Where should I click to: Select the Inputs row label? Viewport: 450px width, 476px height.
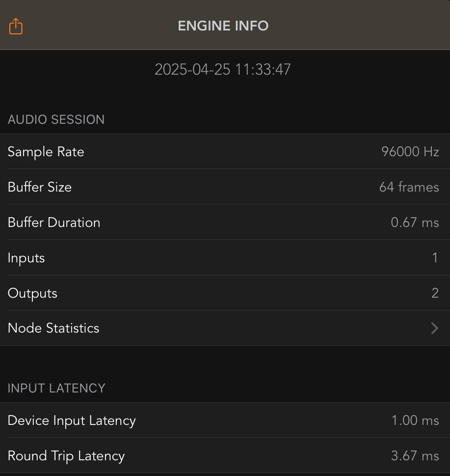[x=26, y=258]
